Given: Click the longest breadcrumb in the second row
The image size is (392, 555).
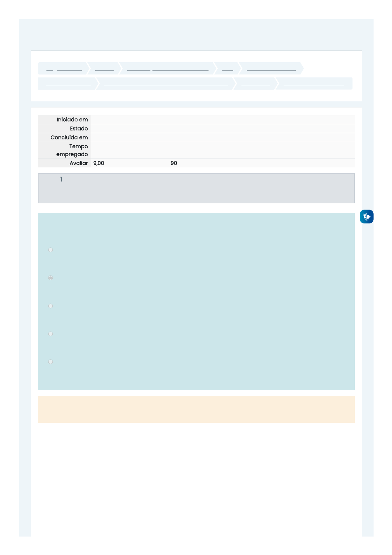Looking at the screenshot, I should (166, 83).
